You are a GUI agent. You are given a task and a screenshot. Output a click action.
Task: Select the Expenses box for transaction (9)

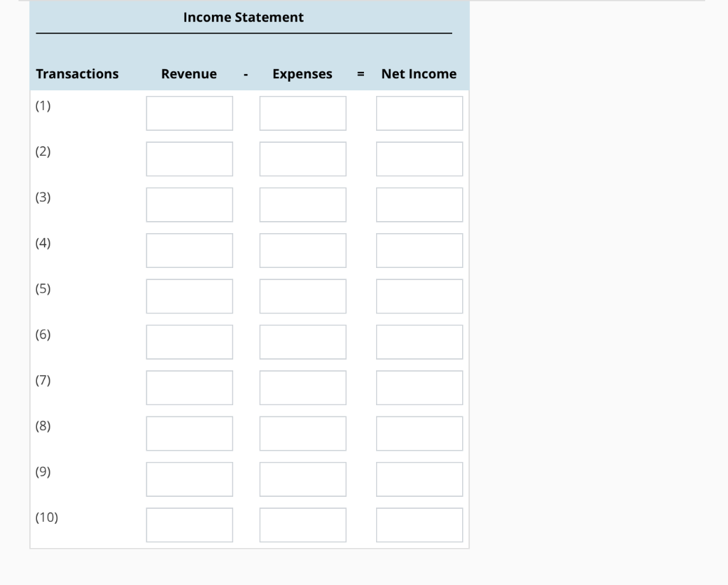click(x=303, y=479)
